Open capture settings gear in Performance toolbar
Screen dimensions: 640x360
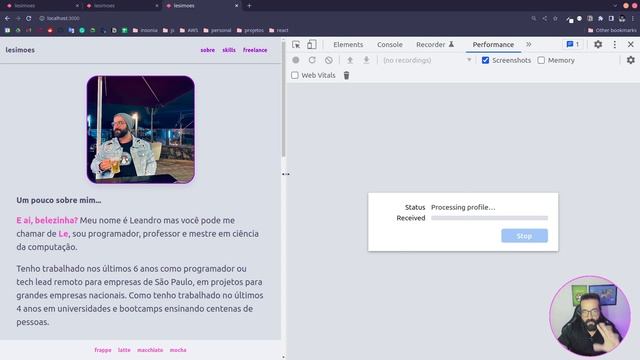tap(631, 60)
